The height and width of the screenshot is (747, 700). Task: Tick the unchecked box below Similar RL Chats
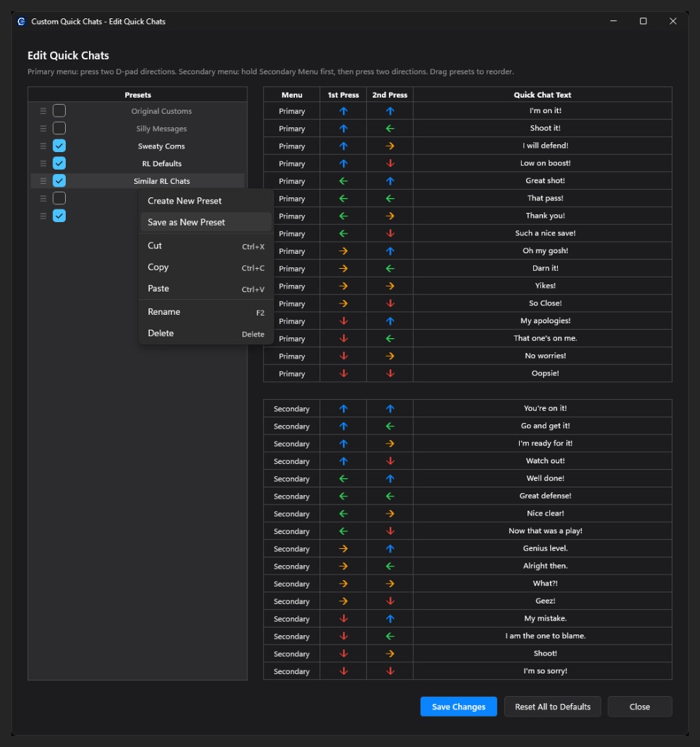click(59, 198)
